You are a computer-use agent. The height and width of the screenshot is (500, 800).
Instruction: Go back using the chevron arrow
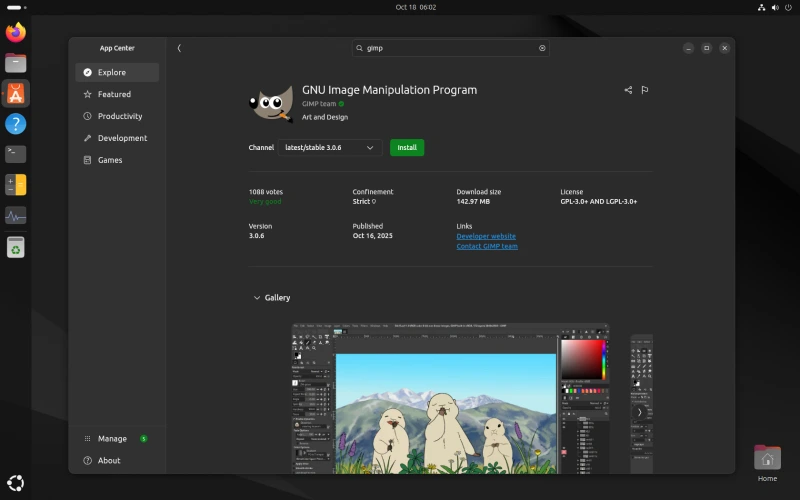(179, 48)
